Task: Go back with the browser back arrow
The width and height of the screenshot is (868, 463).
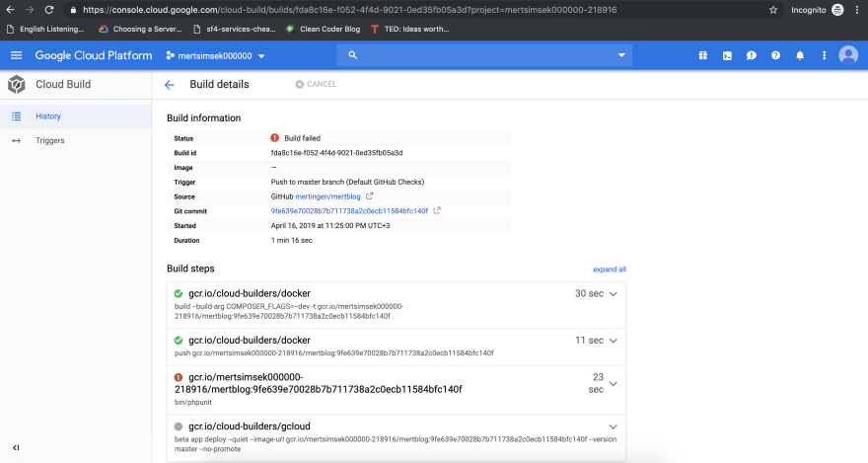Action: click(x=10, y=10)
